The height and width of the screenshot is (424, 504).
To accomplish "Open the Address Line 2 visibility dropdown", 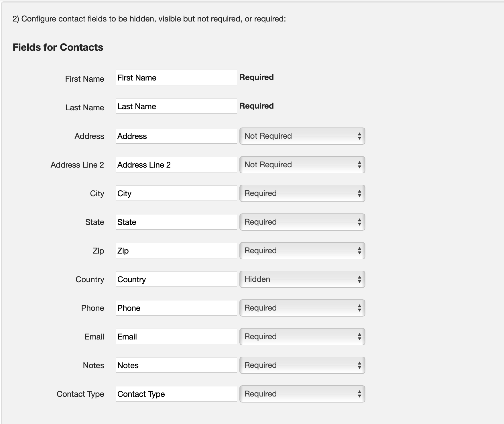I will 302,165.
